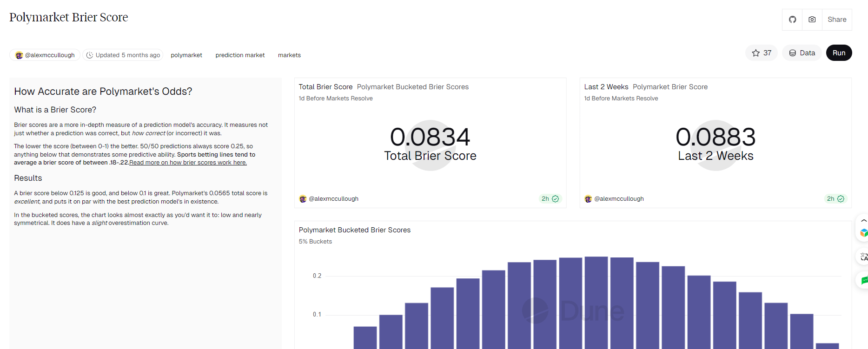Click the 2h freshness badge on Last 2 Weeks
The height and width of the screenshot is (349, 868).
(x=835, y=199)
